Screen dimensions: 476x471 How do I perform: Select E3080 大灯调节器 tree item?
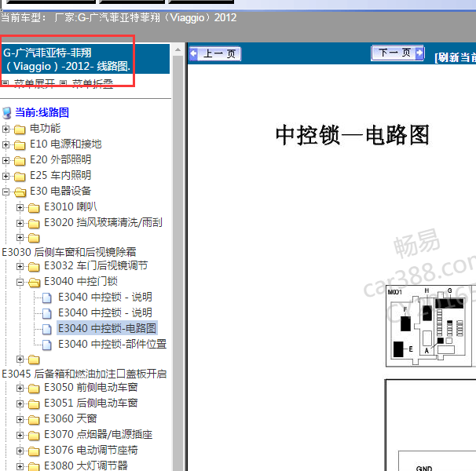[x=86, y=466]
